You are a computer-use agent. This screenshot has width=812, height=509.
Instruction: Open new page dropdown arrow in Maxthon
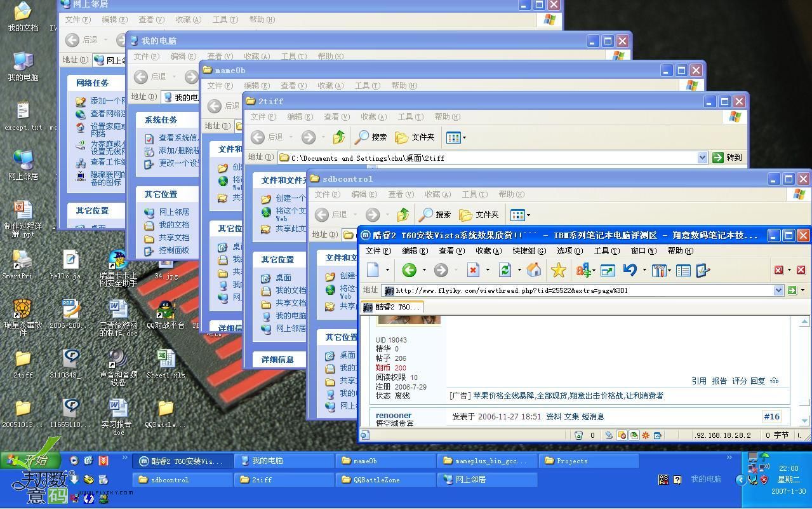point(387,270)
